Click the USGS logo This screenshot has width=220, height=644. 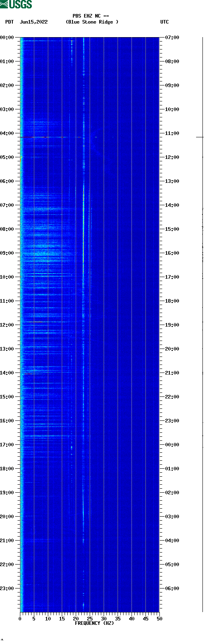[16, 4]
